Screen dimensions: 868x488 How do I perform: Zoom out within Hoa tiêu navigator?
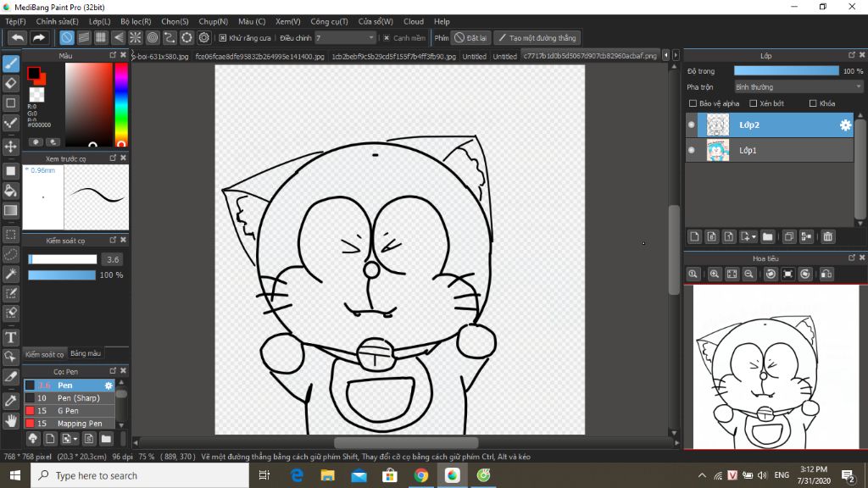tap(749, 274)
